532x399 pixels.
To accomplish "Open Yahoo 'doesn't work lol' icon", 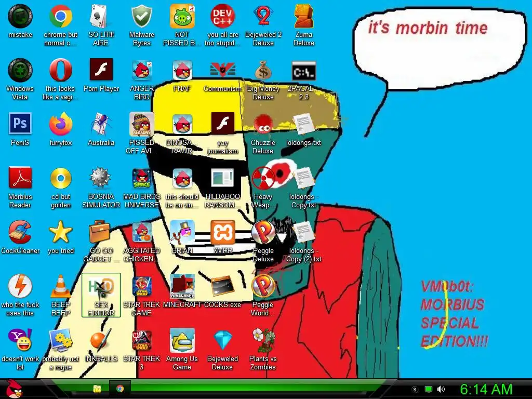I will click(20, 340).
